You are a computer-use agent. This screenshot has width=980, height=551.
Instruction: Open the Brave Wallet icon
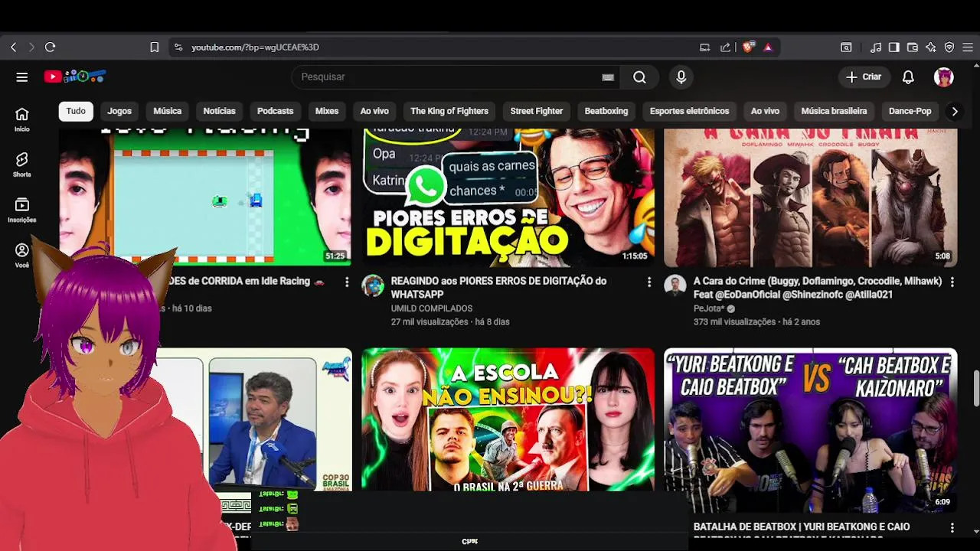[x=913, y=47]
